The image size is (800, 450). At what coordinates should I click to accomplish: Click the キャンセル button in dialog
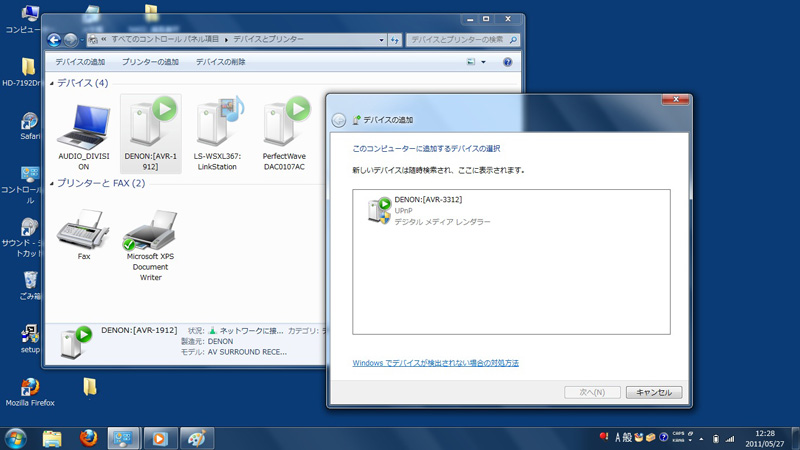click(x=654, y=392)
